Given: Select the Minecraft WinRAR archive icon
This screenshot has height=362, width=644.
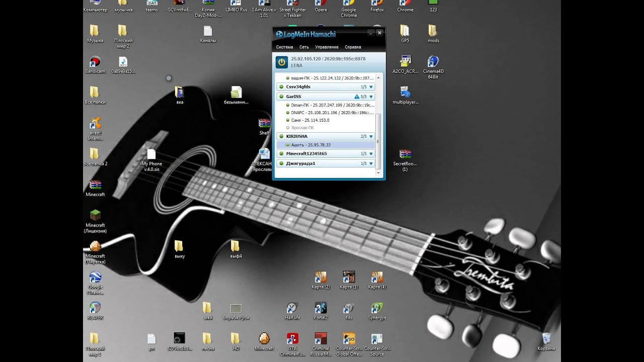Looking at the screenshot, I should pos(95,188).
